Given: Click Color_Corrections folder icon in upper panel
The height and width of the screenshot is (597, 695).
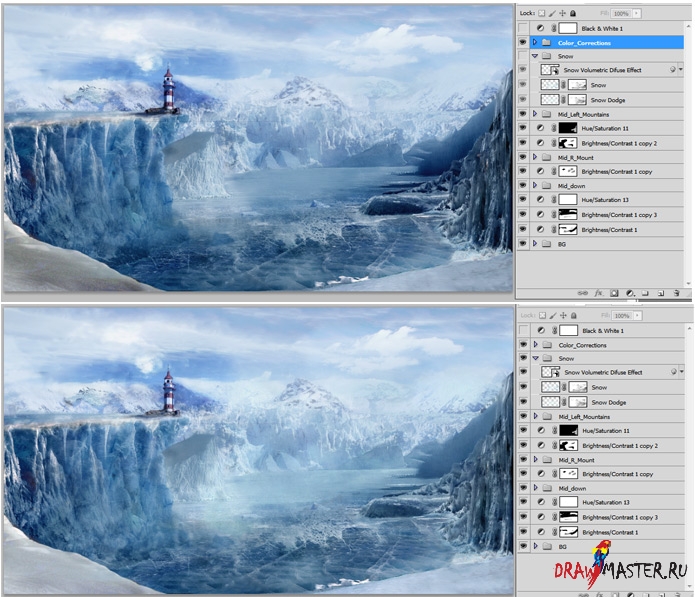Looking at the screenshot, I should pyautogui.click(x=547, y=43).
